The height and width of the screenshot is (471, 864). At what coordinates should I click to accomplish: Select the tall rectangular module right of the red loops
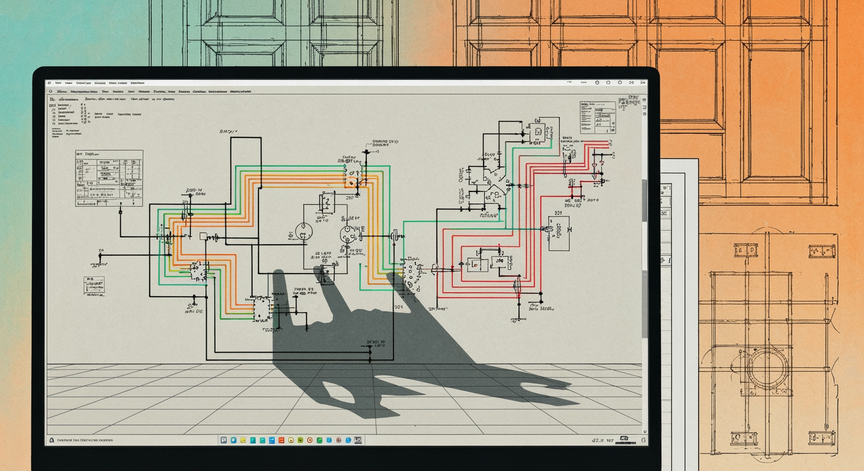tap(559, 233)
